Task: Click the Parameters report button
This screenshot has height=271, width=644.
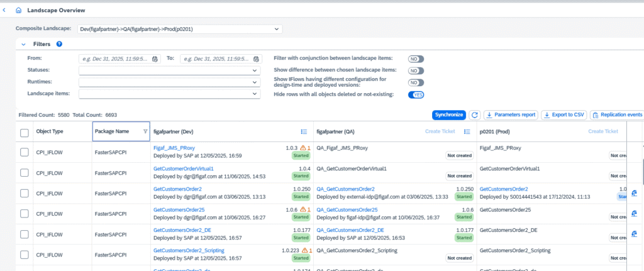Action: 511,115
